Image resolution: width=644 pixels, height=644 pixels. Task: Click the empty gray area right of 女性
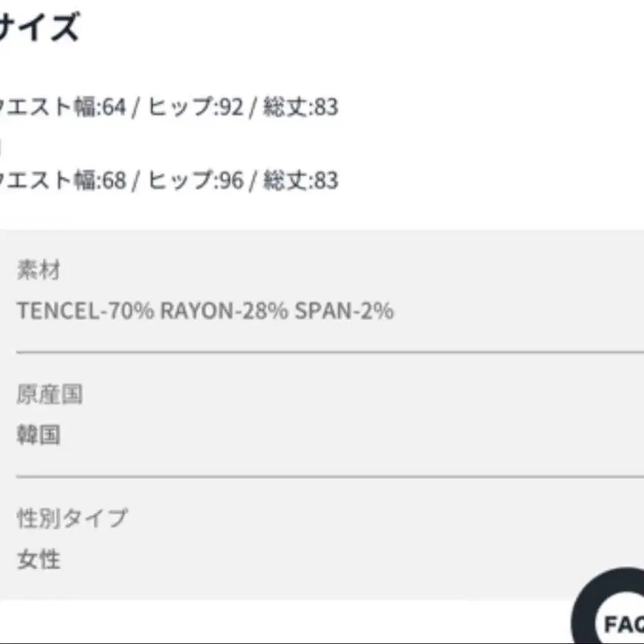coord(322,559)
